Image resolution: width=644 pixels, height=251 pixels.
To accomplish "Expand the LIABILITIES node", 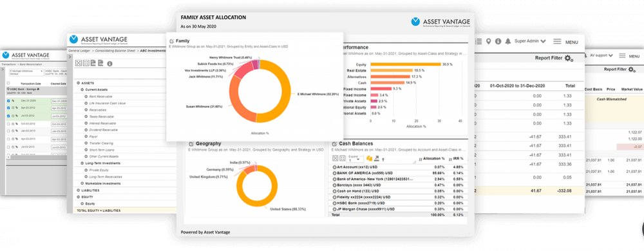I will click(78, 190).
